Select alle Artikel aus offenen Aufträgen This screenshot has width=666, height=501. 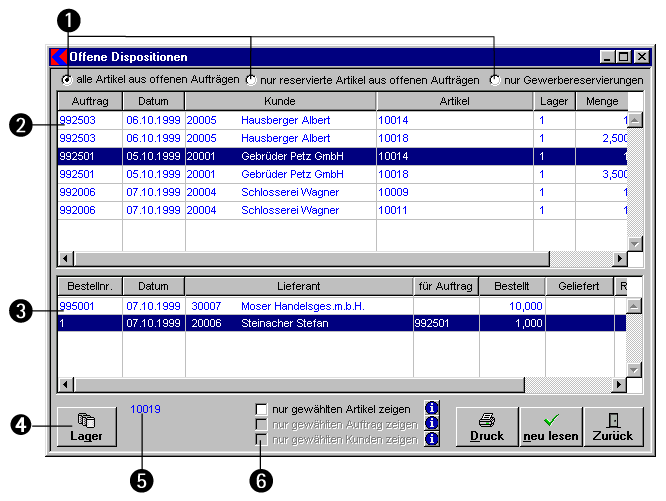pyautogui.click(x=67, y=80)
